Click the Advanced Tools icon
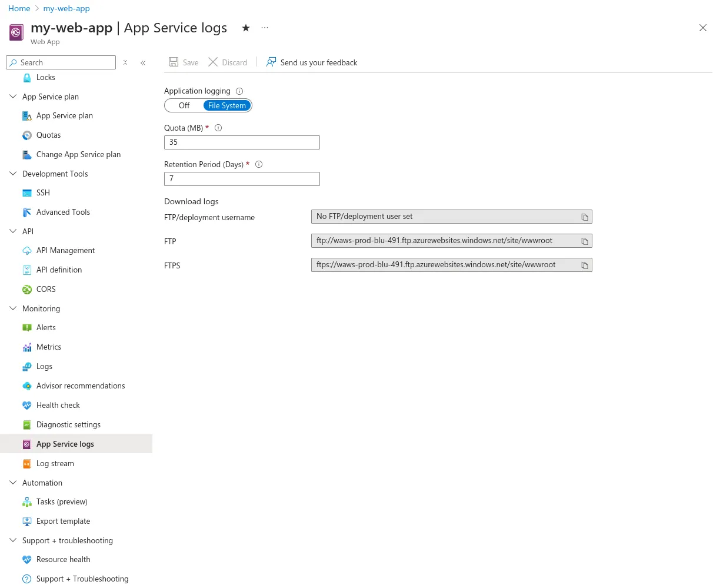This screenshot has height=588, width=723. tap(26, 212)
